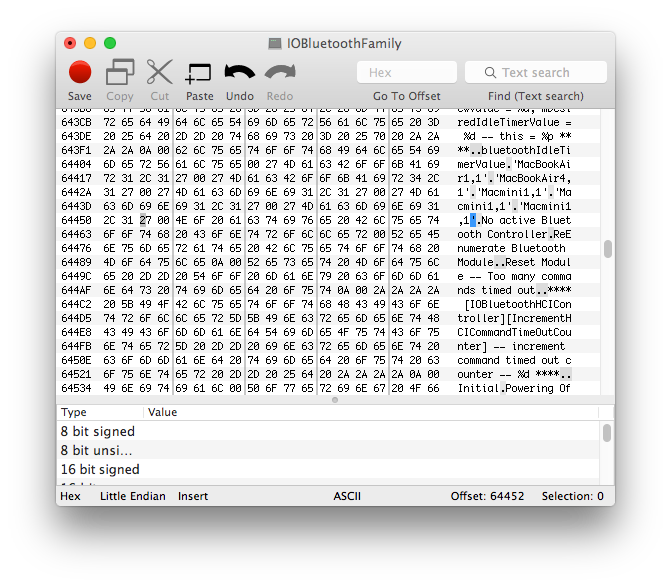The width and height of the screenshot is (671, 586).
Task: Click the selected apostrophe in ASCII column
Action: coord(473,220)
